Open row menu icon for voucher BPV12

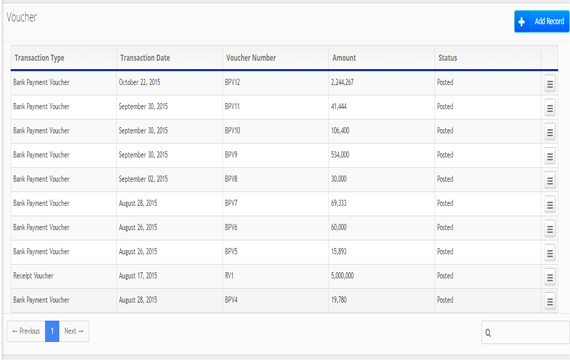550,84
